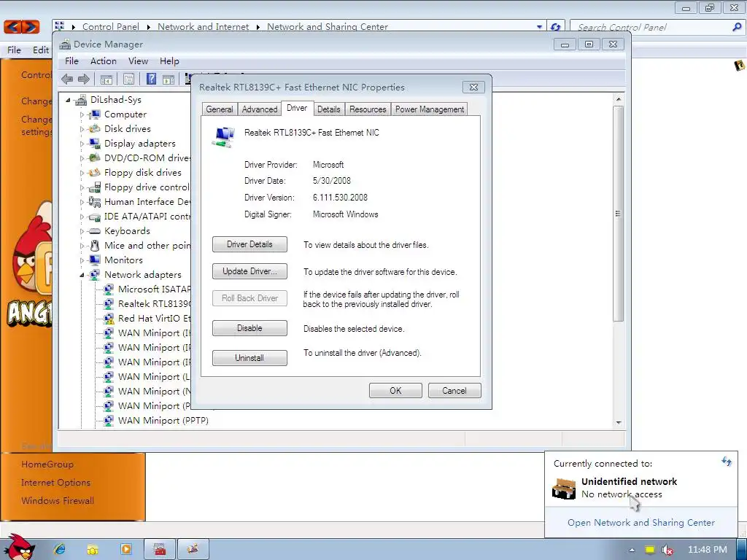
Task: Click the Angry Birds Start button
Action: [x=19, y=547]
